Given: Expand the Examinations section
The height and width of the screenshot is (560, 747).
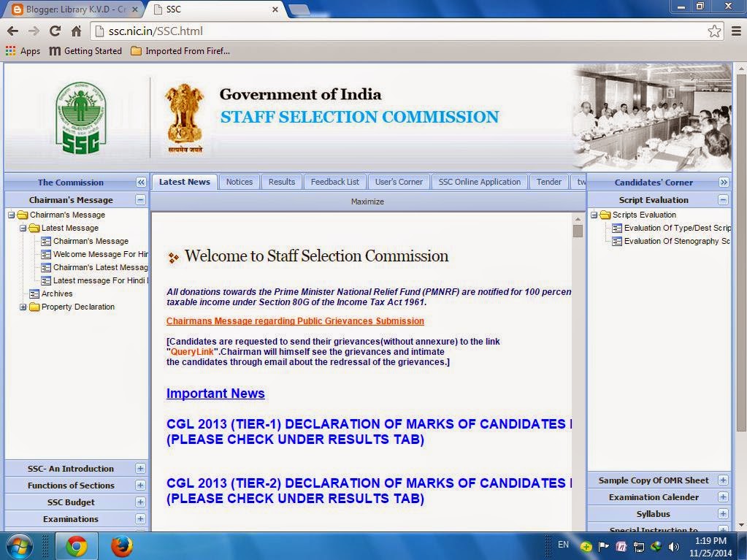Looking at the screenshot, I should click(140, 518).
